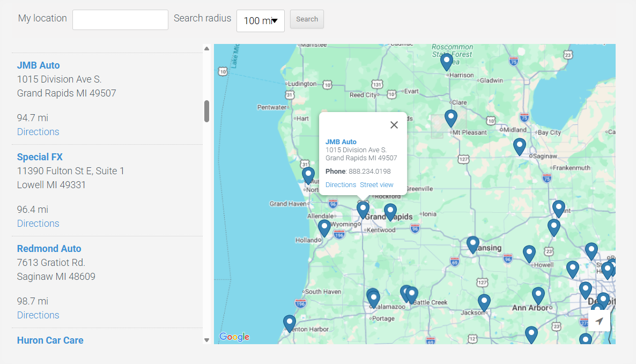The height and width of the screenshot is (364, 636).
Task: Open the Special FX listing title
Action: click(40, 157)
